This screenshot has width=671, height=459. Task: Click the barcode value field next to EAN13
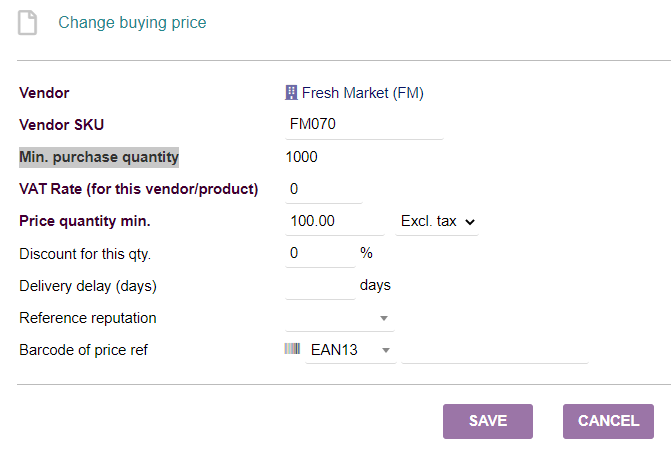[x=495, y=350]
